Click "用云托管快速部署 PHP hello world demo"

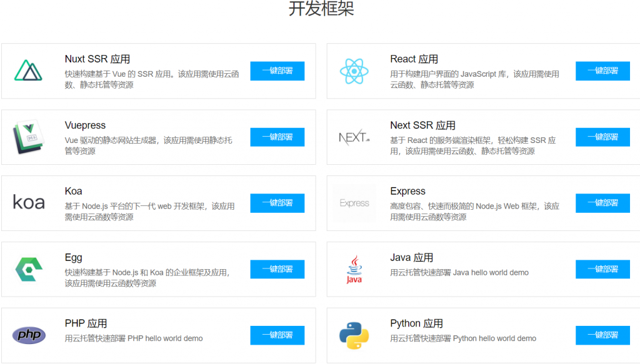click(134, 338)
